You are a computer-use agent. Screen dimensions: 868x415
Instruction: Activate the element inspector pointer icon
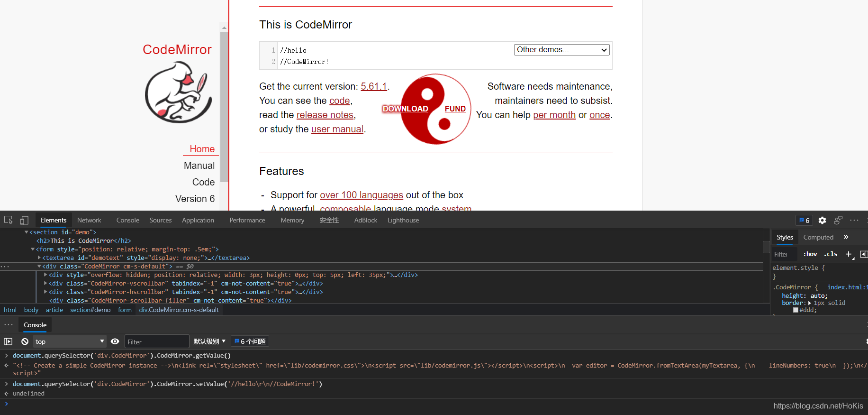tap(8, 220)
